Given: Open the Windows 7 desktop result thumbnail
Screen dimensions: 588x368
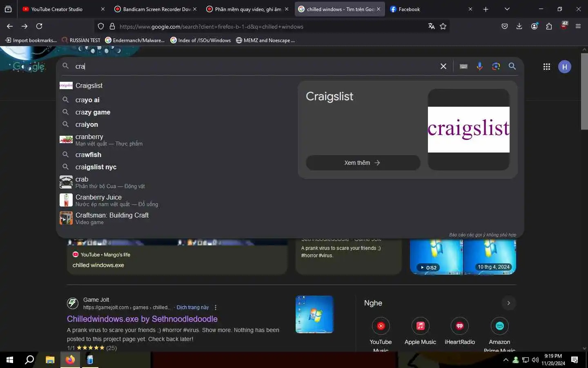Looking at the screenshot, I should 314,314.
